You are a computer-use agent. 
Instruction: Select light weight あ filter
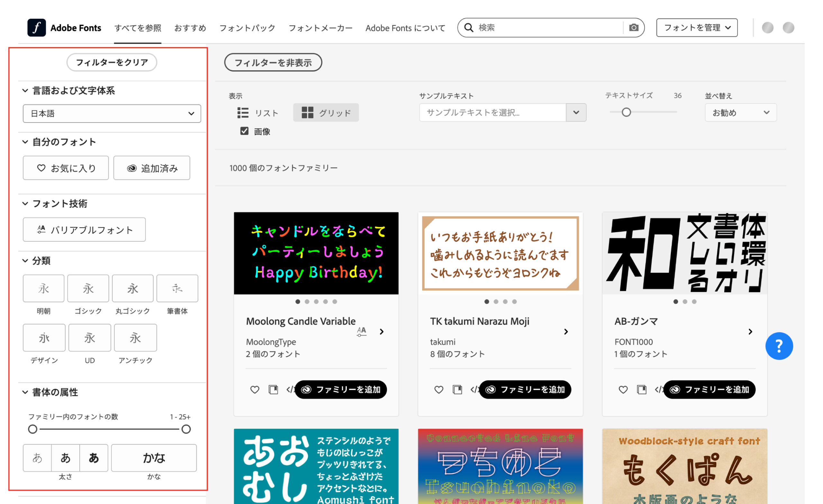pyautogui.click(x=37, y=458)
